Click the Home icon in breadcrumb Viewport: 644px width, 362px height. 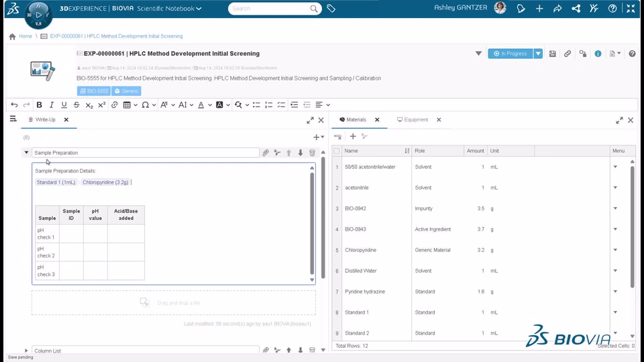point(12,36)
